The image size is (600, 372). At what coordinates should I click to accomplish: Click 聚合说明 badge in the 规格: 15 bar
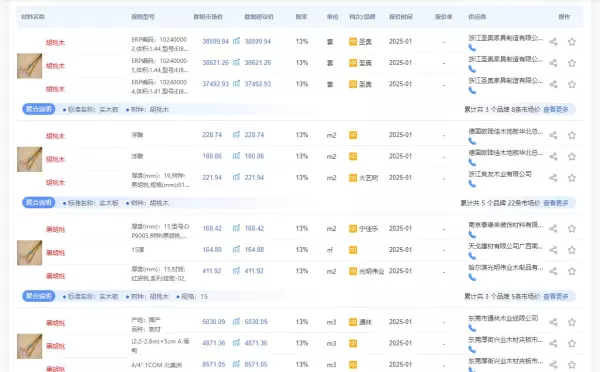pyautogui.click(x=39, y=296)
